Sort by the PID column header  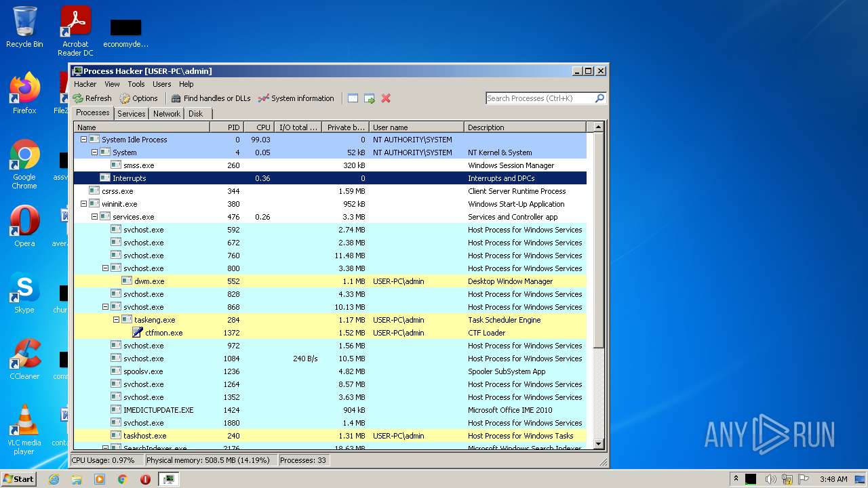pos(226,127)
